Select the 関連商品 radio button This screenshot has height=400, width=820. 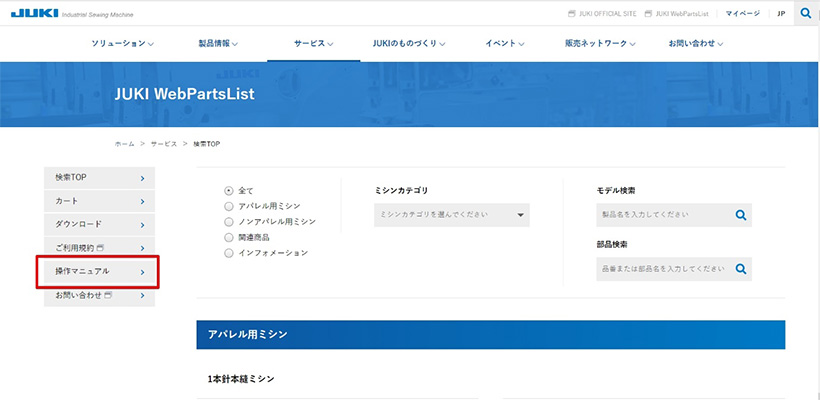(x=228, y=237)
